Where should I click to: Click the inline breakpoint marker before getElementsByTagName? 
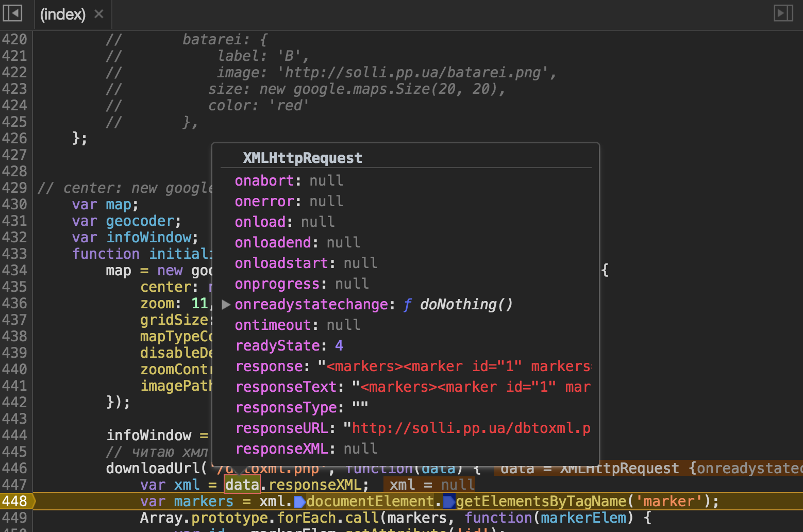(449, 502)
